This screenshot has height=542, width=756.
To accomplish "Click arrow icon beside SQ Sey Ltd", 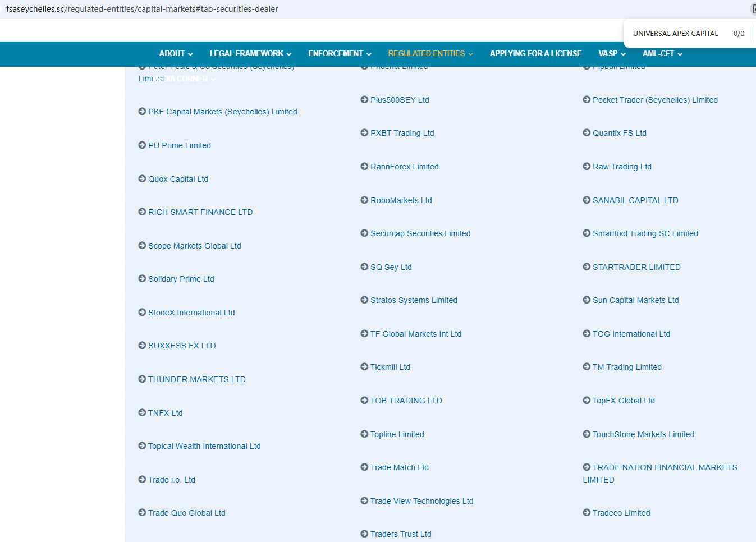I will (x=364, y=267).
